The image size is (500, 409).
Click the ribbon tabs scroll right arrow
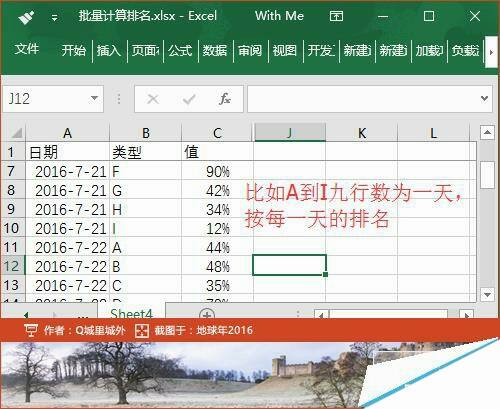pyautogui.click(x=491, y=52)
